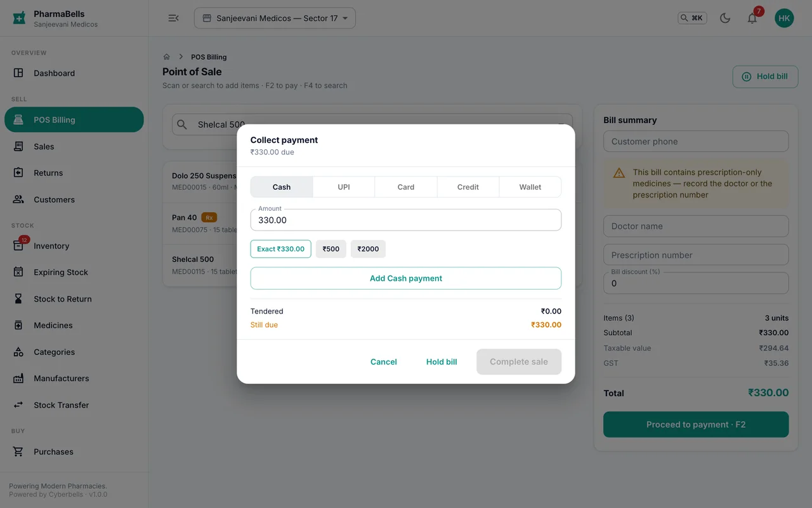812x508 pixels.
Task: Collapse the sidebar with the menu icon
Action: (x=173, y=18)
